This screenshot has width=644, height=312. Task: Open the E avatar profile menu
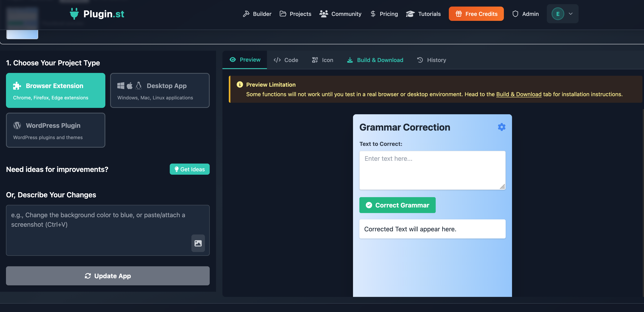(558, 14)
